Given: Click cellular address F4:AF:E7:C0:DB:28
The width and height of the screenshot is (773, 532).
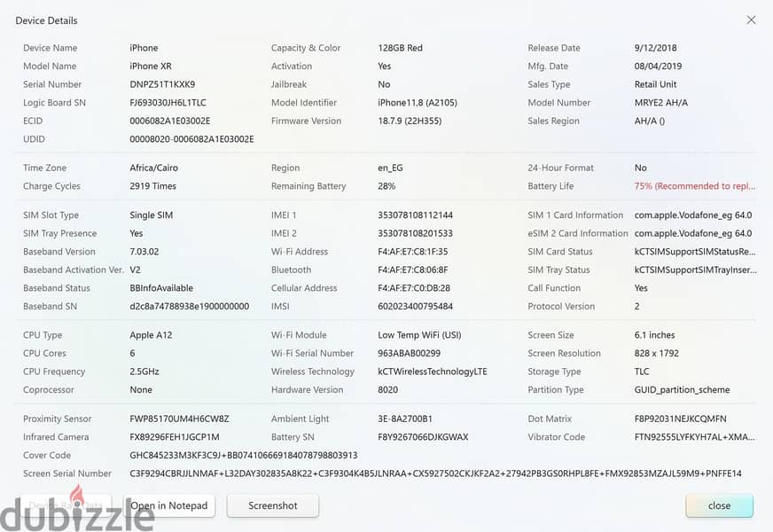Looking at the screenshot, I should (x=414, y=288).
